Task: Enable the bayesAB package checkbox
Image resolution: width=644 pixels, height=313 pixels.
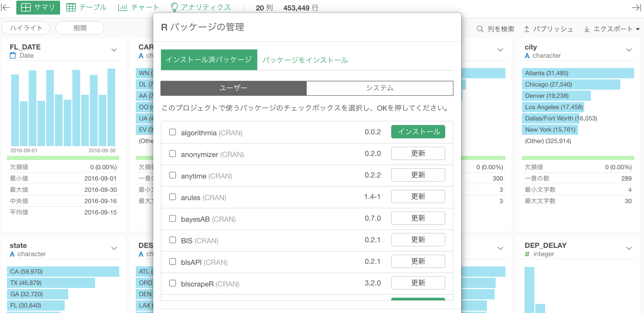Action: (173, 218)
